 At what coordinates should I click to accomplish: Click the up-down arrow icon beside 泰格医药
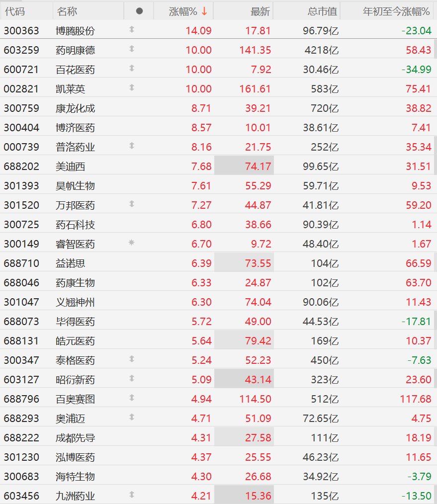132,359
